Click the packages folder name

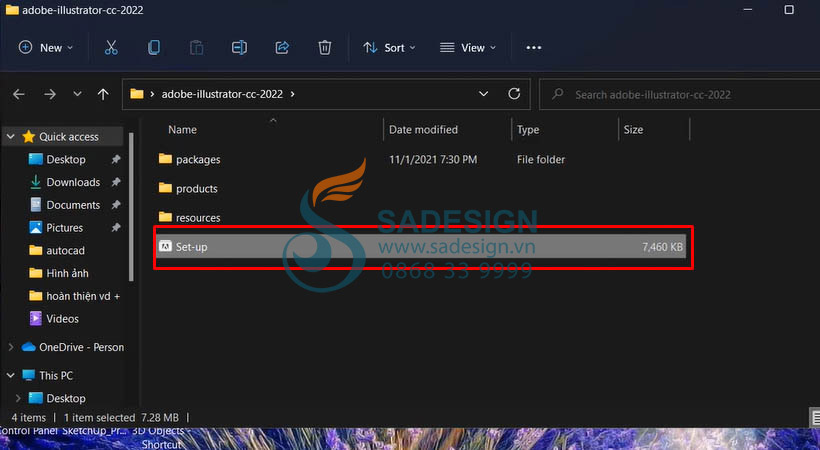pyautogui.click(x=198, y=160)
